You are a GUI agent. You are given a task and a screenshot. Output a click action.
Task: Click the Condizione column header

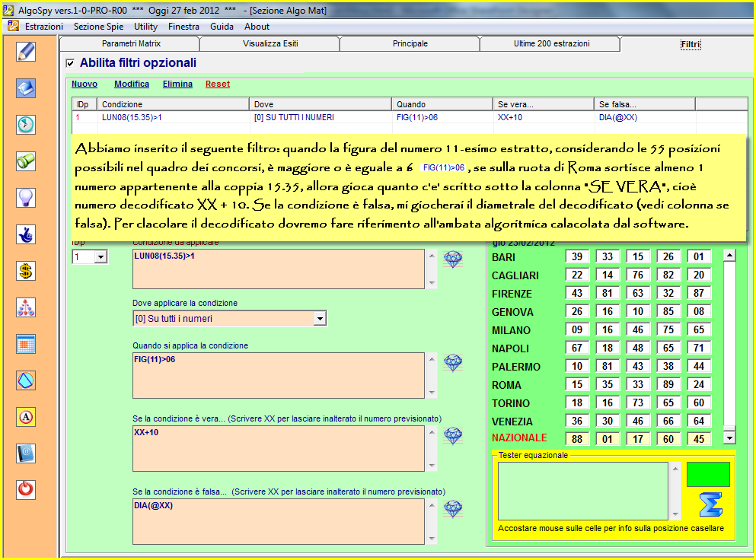tap(173, 104)
